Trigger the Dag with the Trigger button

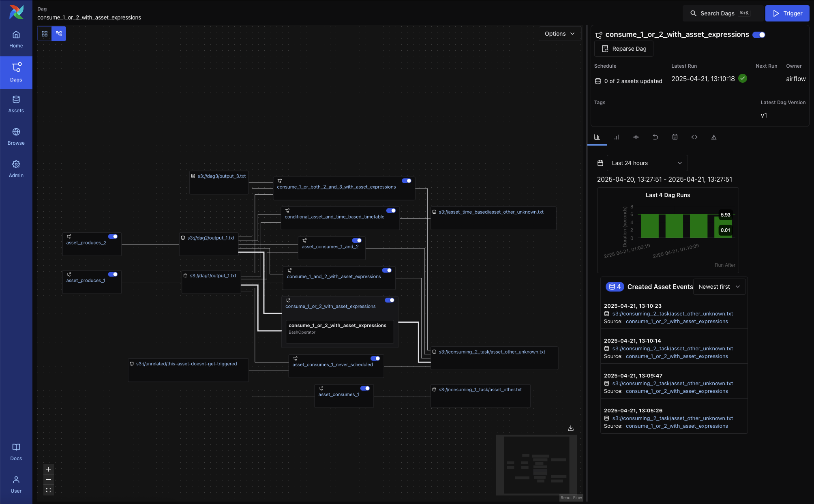coord(787,13)
